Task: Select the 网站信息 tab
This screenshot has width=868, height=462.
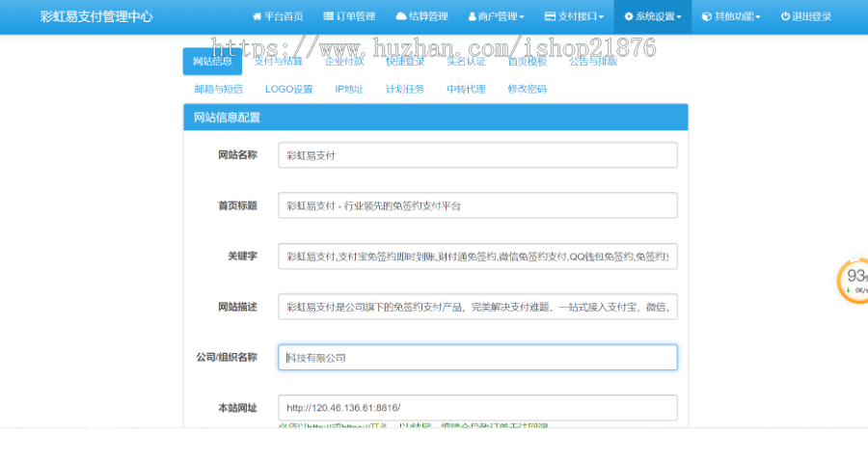Action: tap(212, 62)
